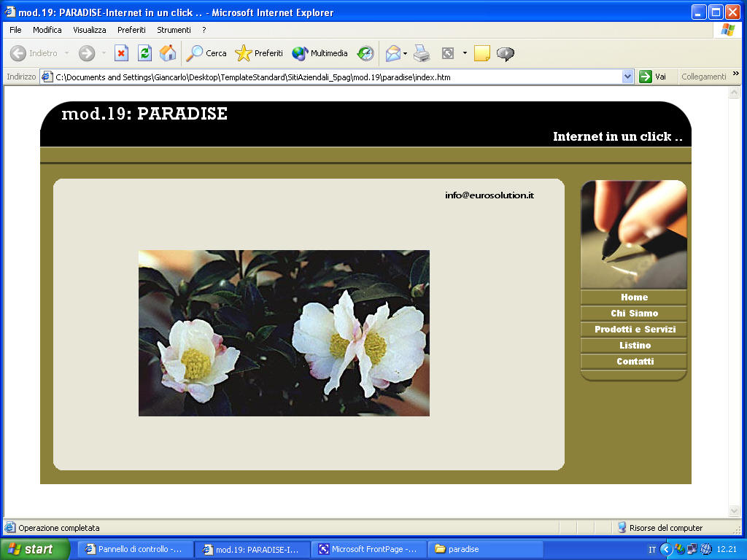Image resolution: width=747 pixels, height=560 pixels.
Task: Click the speech bubble toolbar icon
Action: coord(506,53)
